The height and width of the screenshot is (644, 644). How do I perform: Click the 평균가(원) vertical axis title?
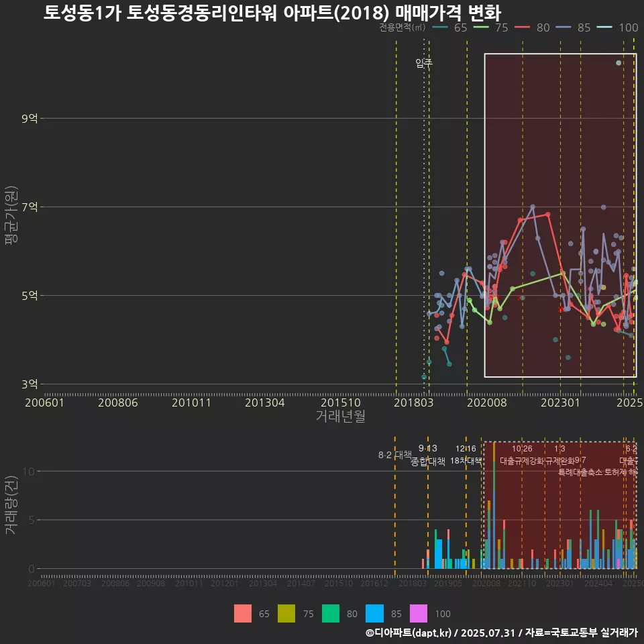point(11,215)
